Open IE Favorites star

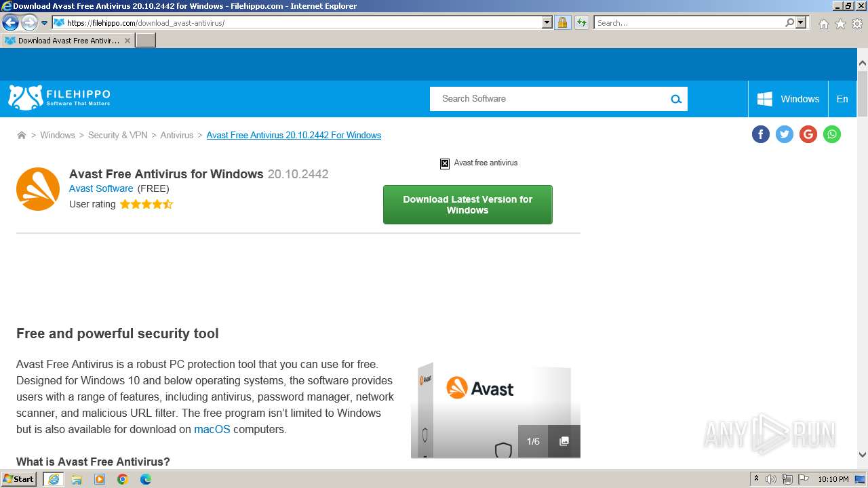click(840, 23)
